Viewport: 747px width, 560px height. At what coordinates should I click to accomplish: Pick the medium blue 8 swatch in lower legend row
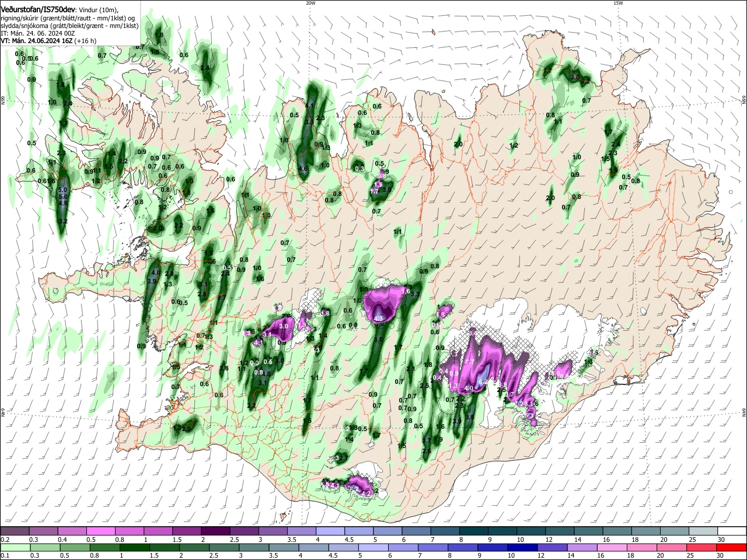[462, 547]
